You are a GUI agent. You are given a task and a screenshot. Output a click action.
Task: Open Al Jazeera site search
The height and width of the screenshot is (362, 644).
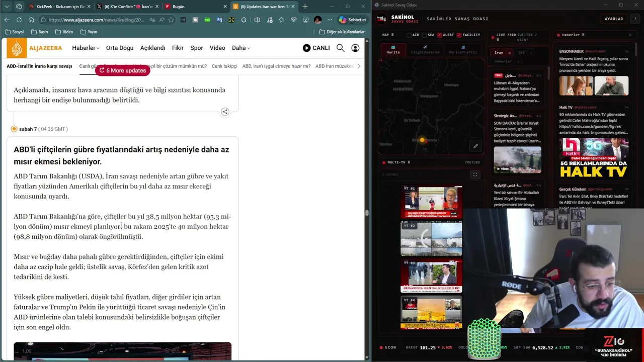point(341,48)
